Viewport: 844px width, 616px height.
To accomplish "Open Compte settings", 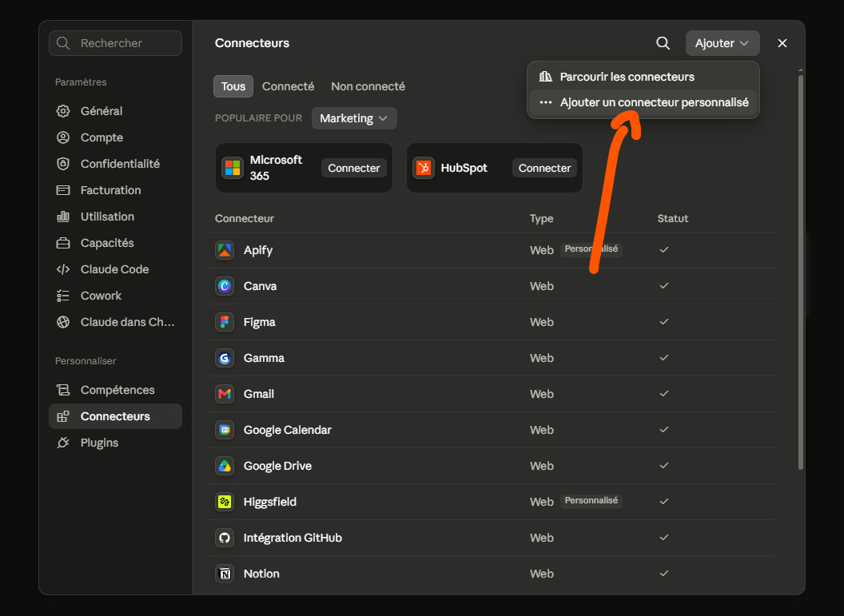I will [115, 137].
